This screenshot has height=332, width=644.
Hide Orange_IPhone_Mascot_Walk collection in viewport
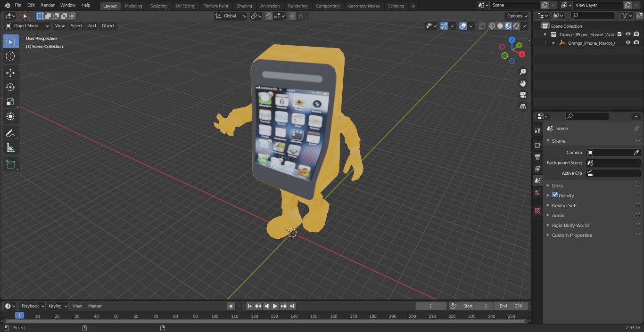pos(628,34)
